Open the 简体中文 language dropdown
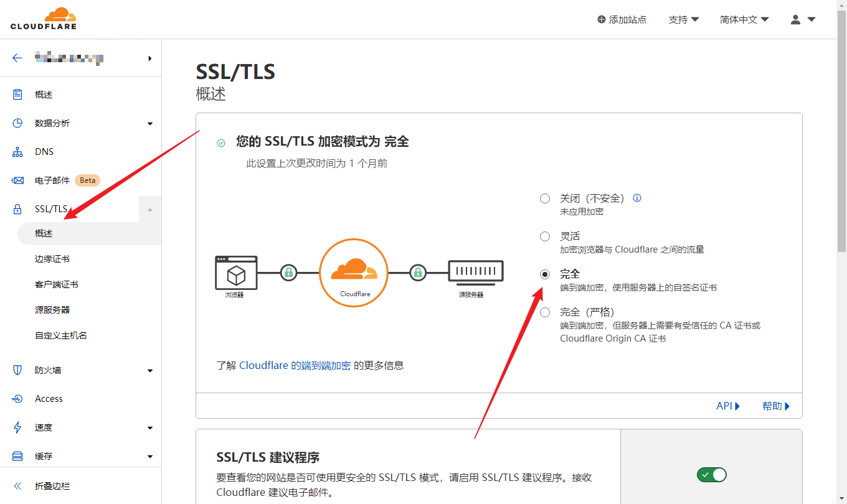Image resolution: width=847 pixels, height=504 pixels. 744,19
